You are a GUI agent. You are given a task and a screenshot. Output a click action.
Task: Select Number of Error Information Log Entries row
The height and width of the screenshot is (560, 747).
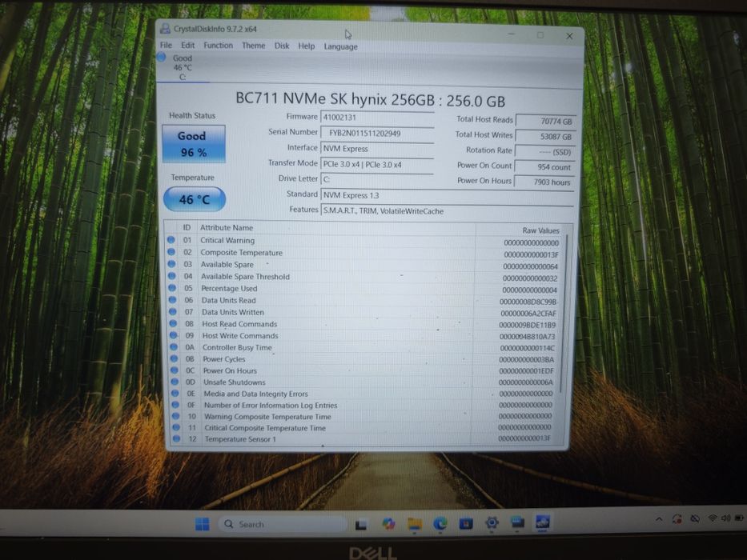coord(364,406)
